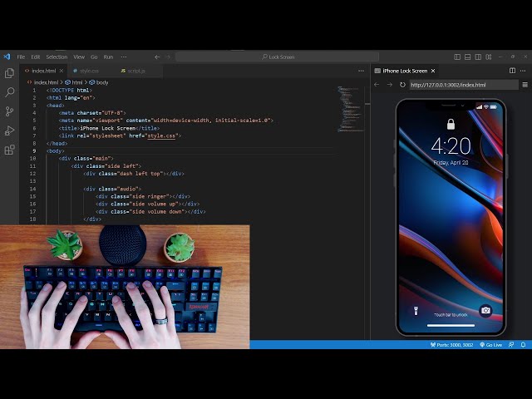
Task: Click the phone Wi-Fi status icon
Action: point(485,107)
